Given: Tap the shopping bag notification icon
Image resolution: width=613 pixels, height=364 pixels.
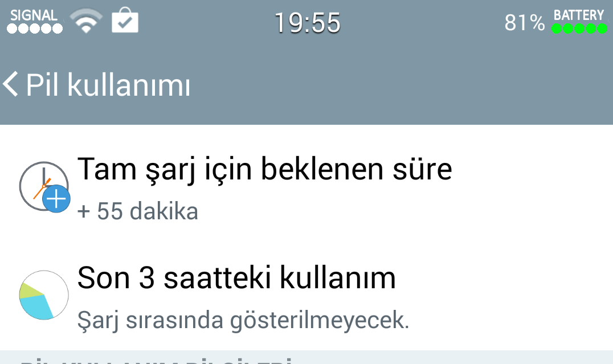Looking at the screenshot, I should (x=125, y=21).
